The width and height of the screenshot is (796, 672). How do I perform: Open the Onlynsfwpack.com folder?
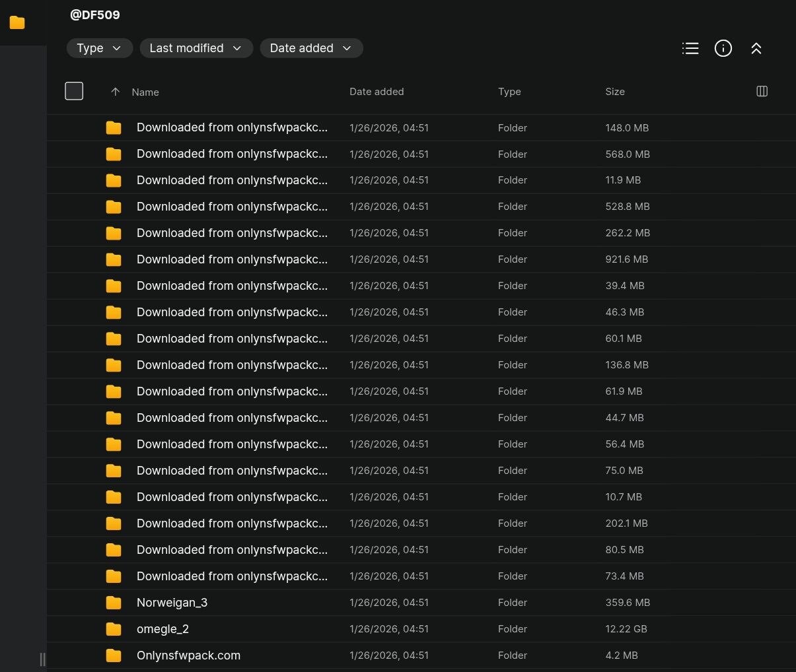(188, 655)
